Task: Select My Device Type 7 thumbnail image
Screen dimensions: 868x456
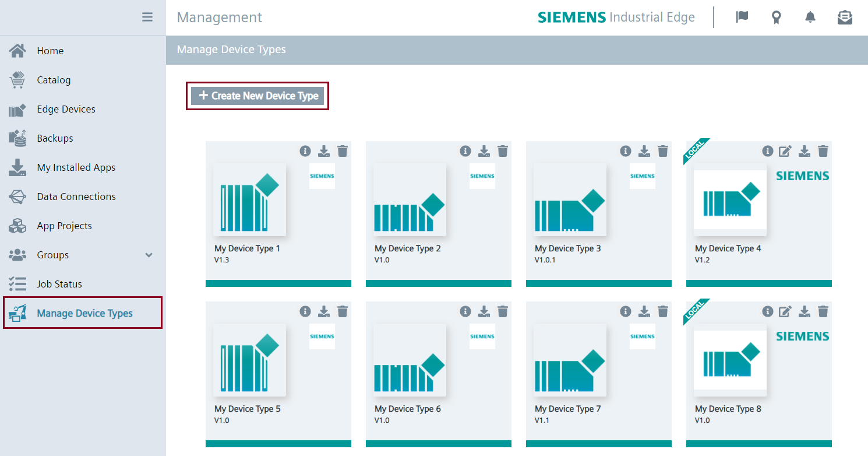Action: pyautogui.click(x=570, y=360)
